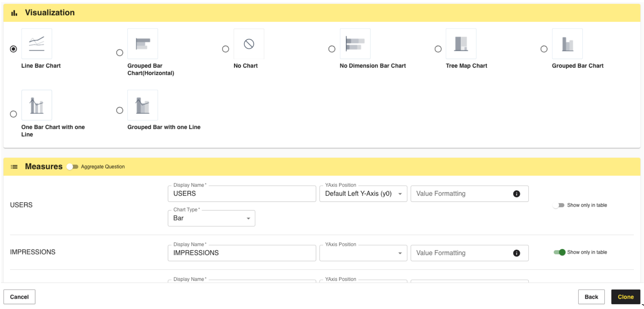Click the IMPRESSIONS Display Name field

(242, 253)
